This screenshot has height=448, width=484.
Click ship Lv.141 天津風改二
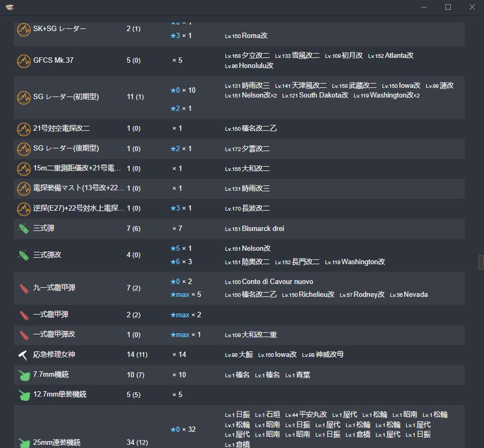[301, 86]
